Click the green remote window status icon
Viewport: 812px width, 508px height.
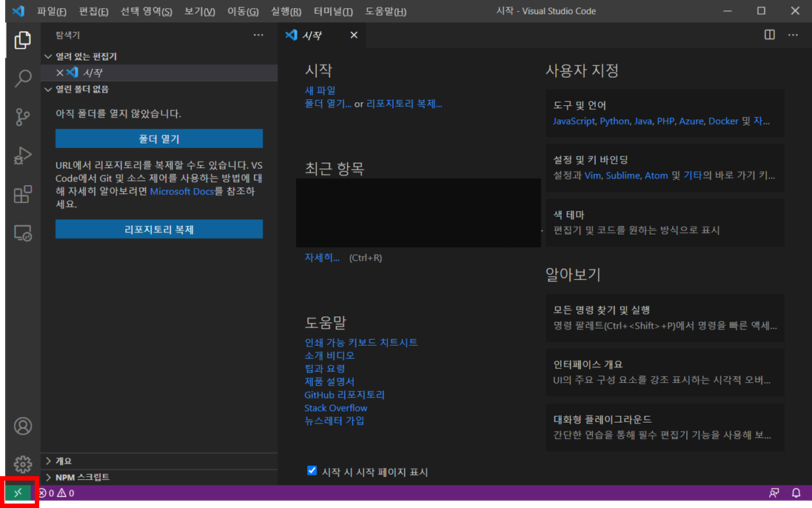point(18,492)
